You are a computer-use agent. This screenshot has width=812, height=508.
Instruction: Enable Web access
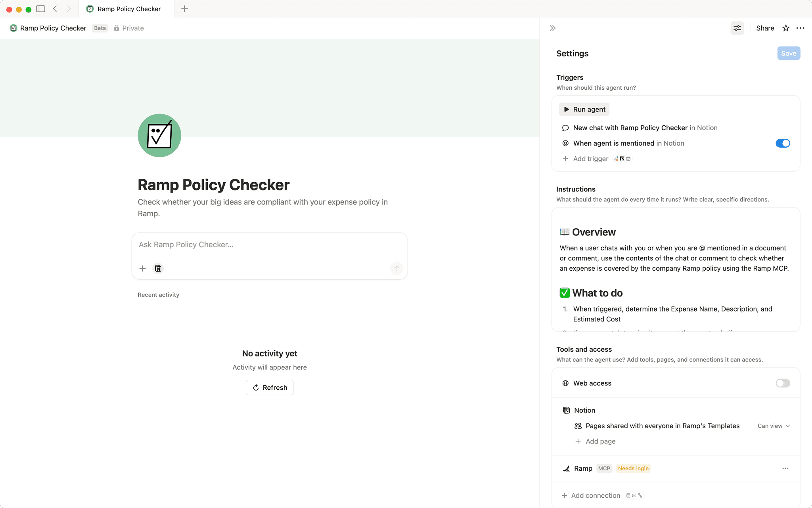pyautogui.click(x=782, y=383)
